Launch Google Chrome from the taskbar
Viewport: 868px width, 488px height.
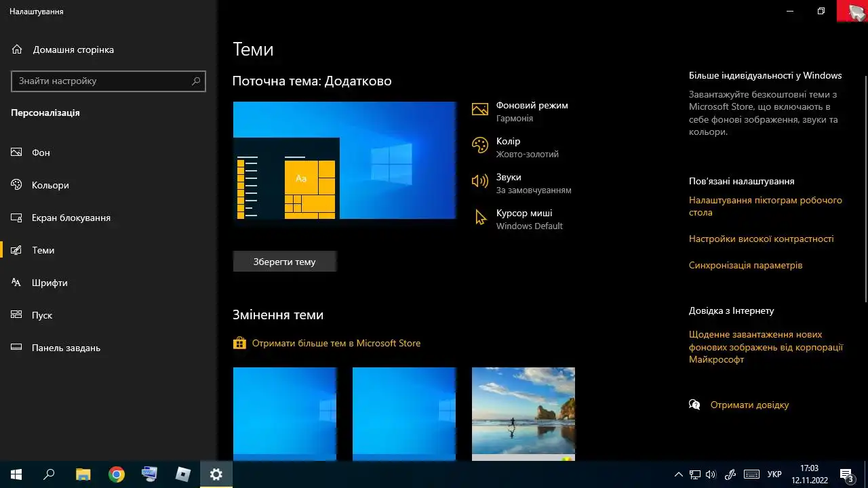tap(117, 474)
